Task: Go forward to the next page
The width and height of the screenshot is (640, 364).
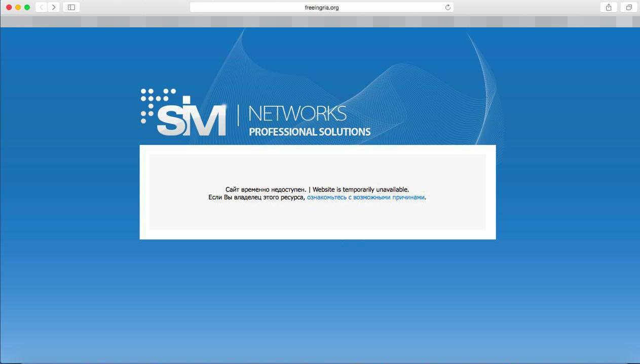Action: 54,7
